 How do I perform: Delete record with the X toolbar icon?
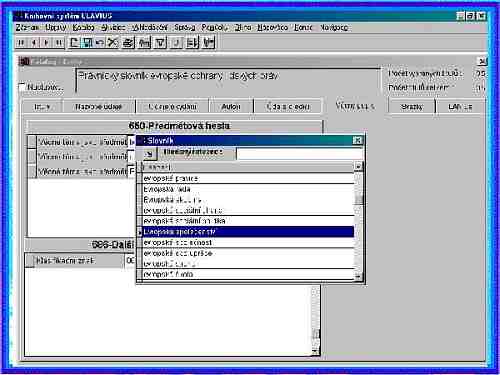pyautogui.click(x=113, y=43)
